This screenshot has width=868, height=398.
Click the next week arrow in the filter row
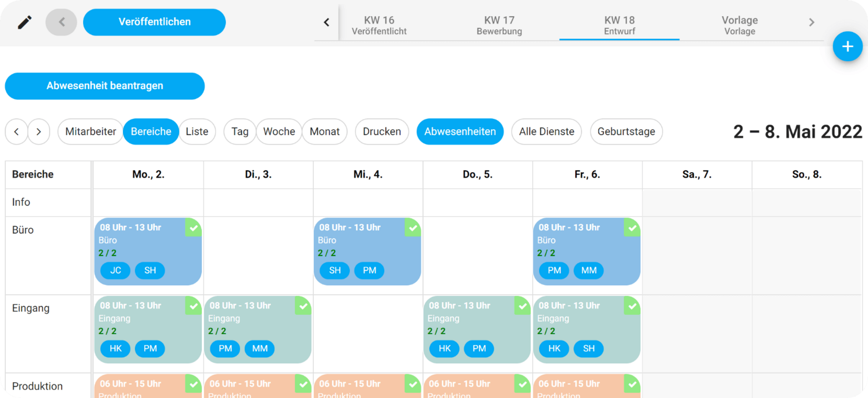coord(39,132)
